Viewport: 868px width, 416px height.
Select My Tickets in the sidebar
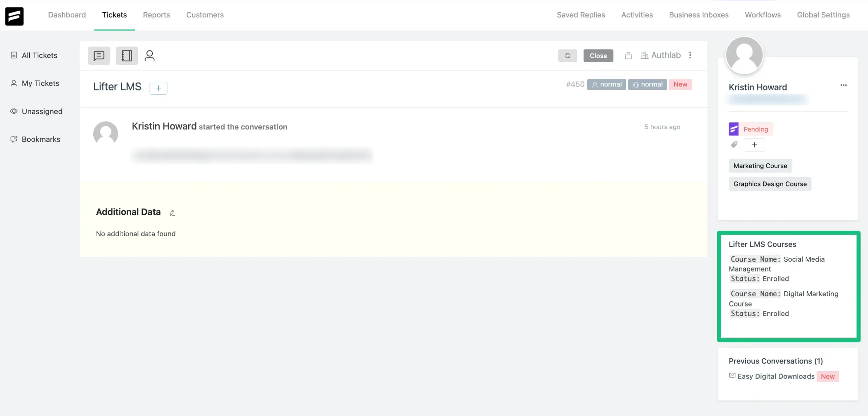(x=35, y=83)
